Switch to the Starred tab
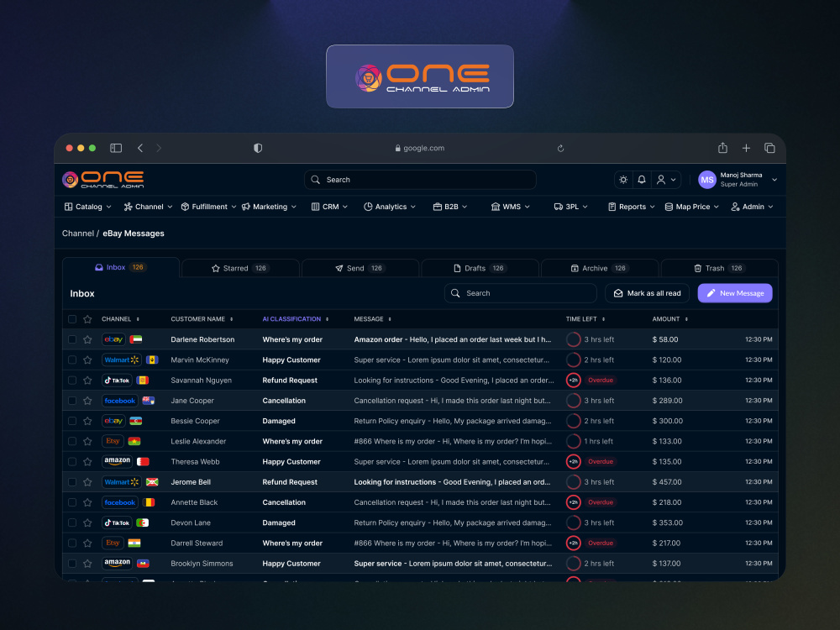Image resolution: width=840 pixels, height=630 pixels. click(x=240, y=269)
